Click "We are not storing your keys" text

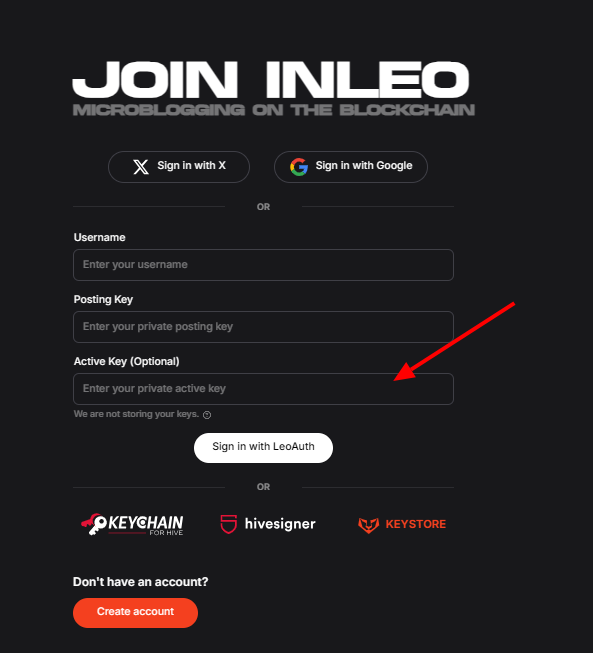[x=136, y=414]
